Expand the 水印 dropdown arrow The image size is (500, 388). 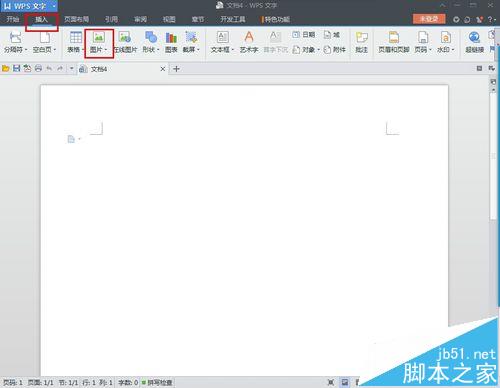pos(453,50)
